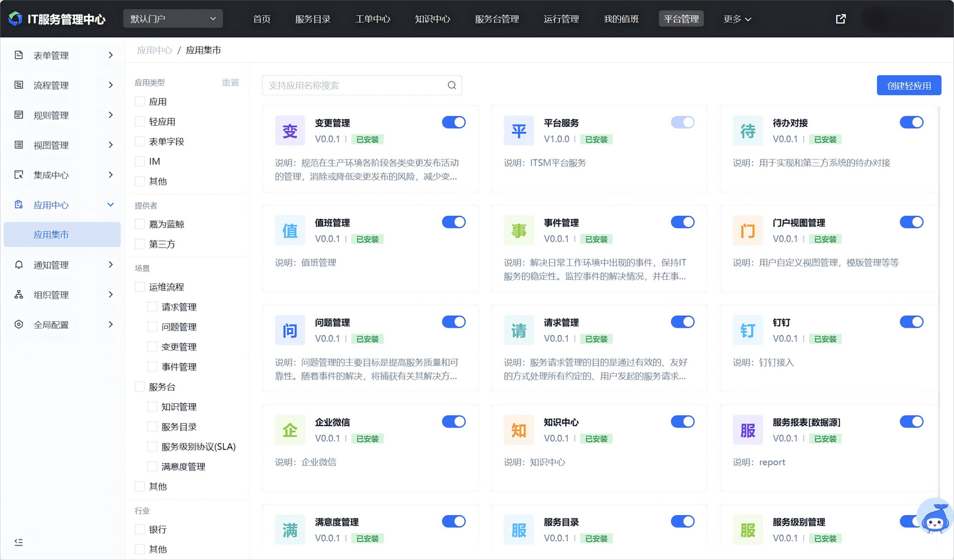
Task: Switch to 知识中心 top menu
Action: point(433,19)
